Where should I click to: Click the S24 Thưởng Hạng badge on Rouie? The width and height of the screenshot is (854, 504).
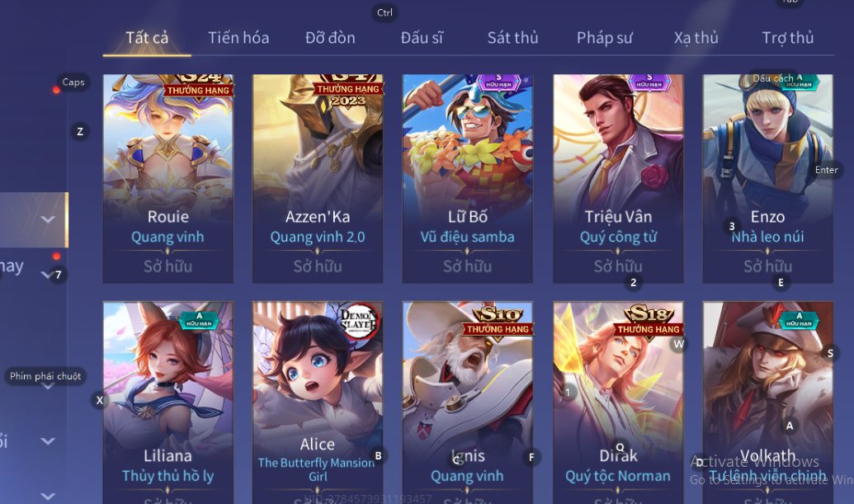coord(198,86)
